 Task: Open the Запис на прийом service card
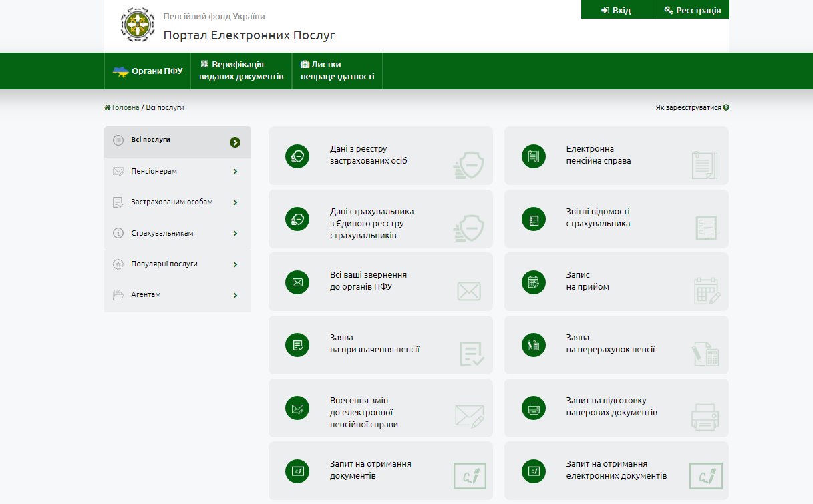coord(617,282)
